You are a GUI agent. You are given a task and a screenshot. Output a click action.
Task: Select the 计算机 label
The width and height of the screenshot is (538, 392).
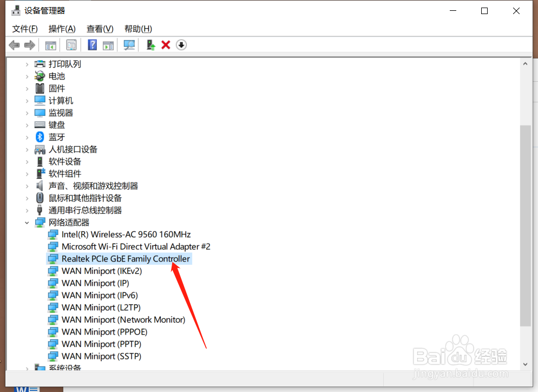[61, 101]
